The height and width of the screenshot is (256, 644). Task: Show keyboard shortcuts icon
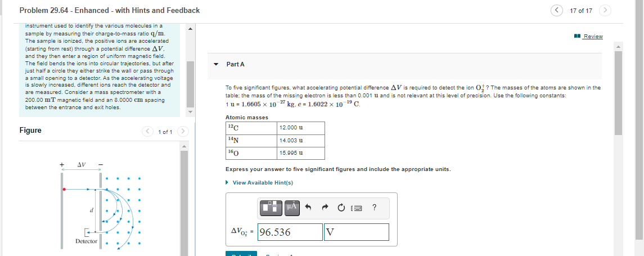[357, 208]
